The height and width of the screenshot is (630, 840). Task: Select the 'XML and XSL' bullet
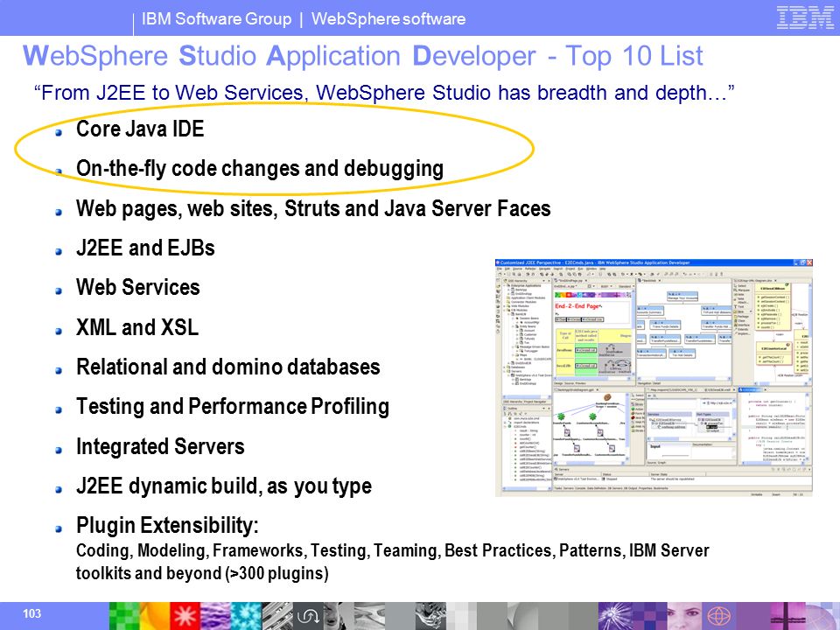click(x=137, y=327)
